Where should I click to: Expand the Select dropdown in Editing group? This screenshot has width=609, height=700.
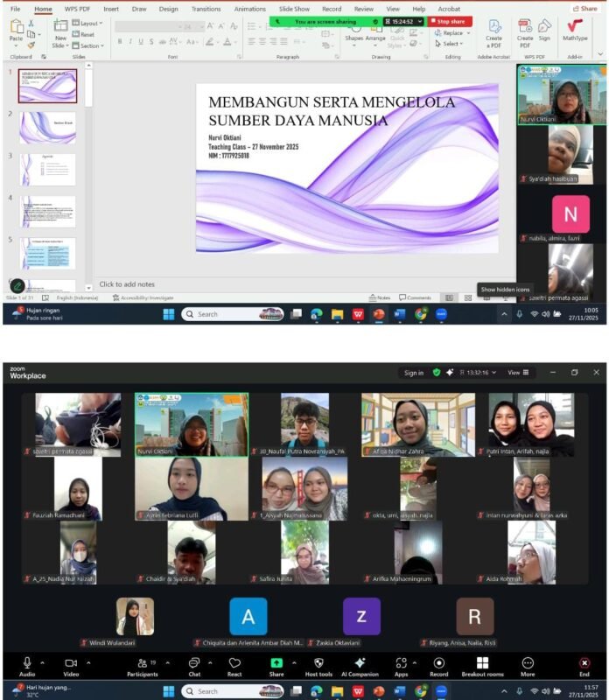pos(452,44)
